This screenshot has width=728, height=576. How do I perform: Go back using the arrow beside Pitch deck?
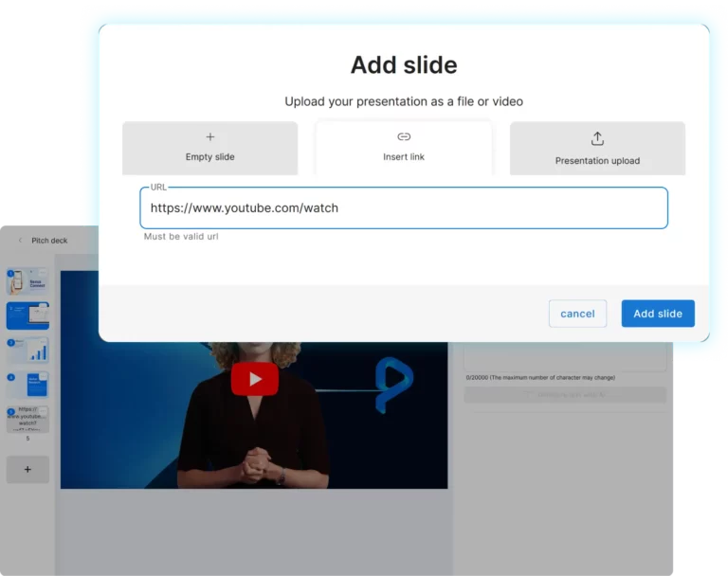(20, 240)
